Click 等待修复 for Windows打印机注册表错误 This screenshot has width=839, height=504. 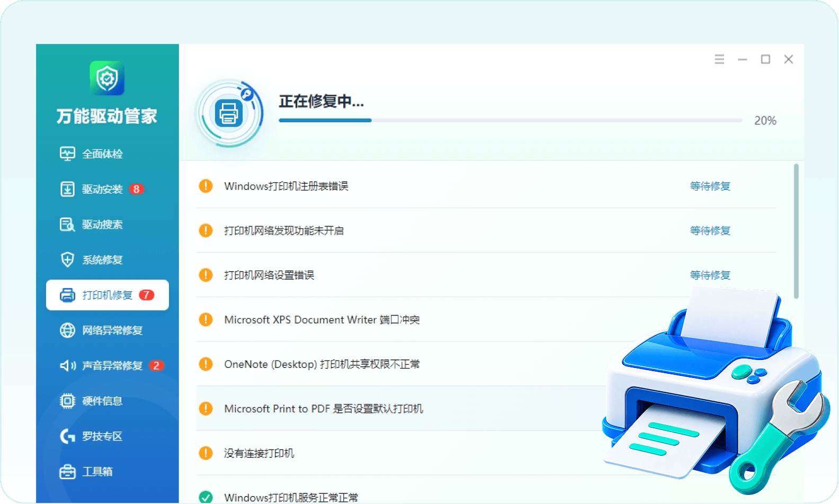[710, 186]
